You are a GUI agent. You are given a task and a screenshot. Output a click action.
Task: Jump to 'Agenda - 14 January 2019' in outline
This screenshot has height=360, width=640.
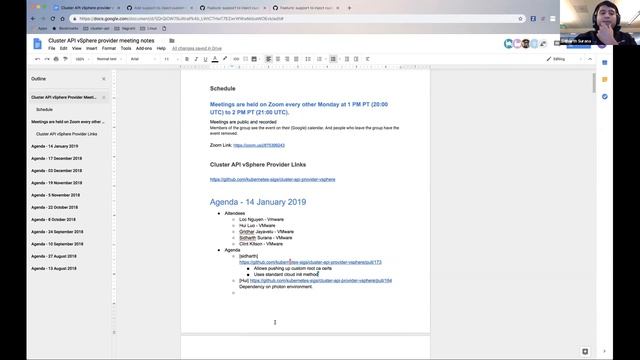(x=55, y=146)
